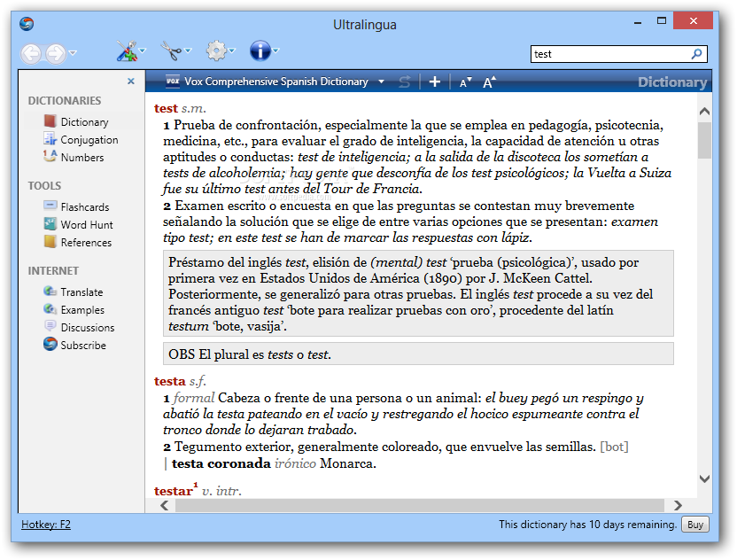This screenshot has width=737, height=560.
Task: Open Translate under Internet
Action: pos(81,292)
